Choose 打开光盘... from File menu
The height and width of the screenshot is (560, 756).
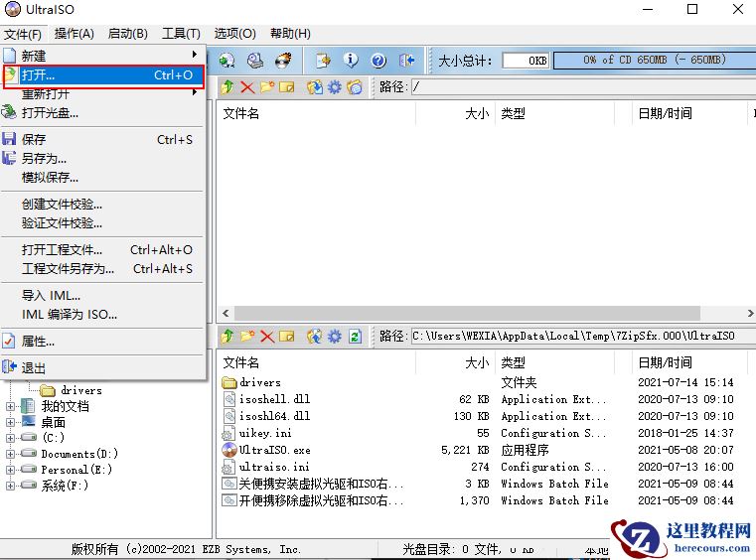(102, 113)
